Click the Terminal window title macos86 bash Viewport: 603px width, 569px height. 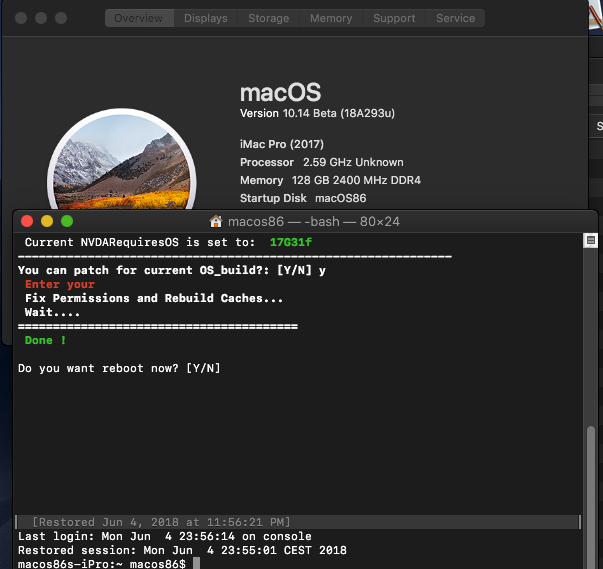[x=313, y=221]
